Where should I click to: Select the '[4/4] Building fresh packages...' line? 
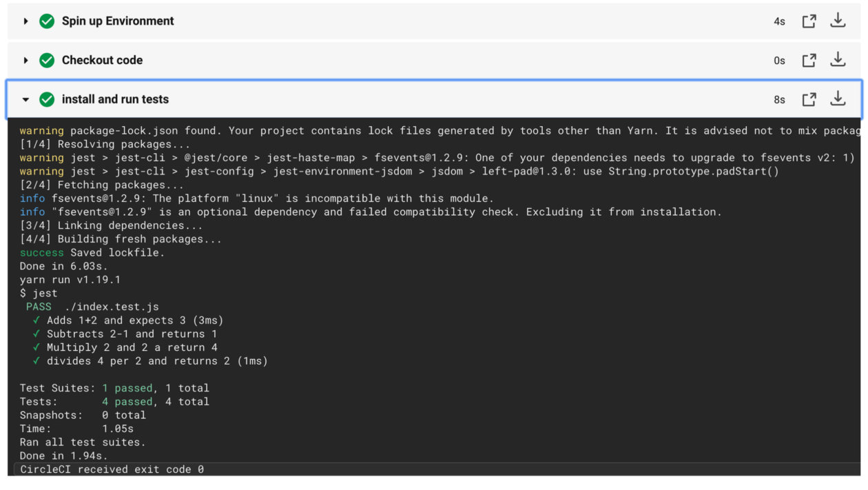click(121, 239)
